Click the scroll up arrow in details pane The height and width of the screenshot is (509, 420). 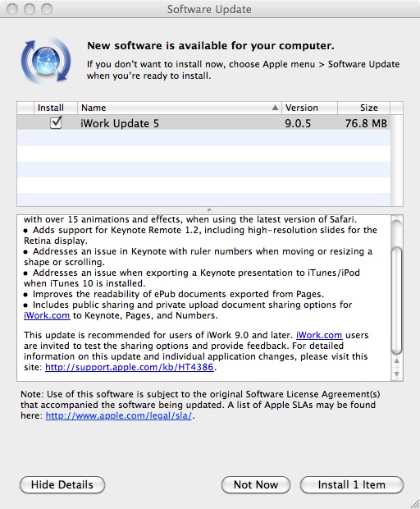click(x=396, y=360)
